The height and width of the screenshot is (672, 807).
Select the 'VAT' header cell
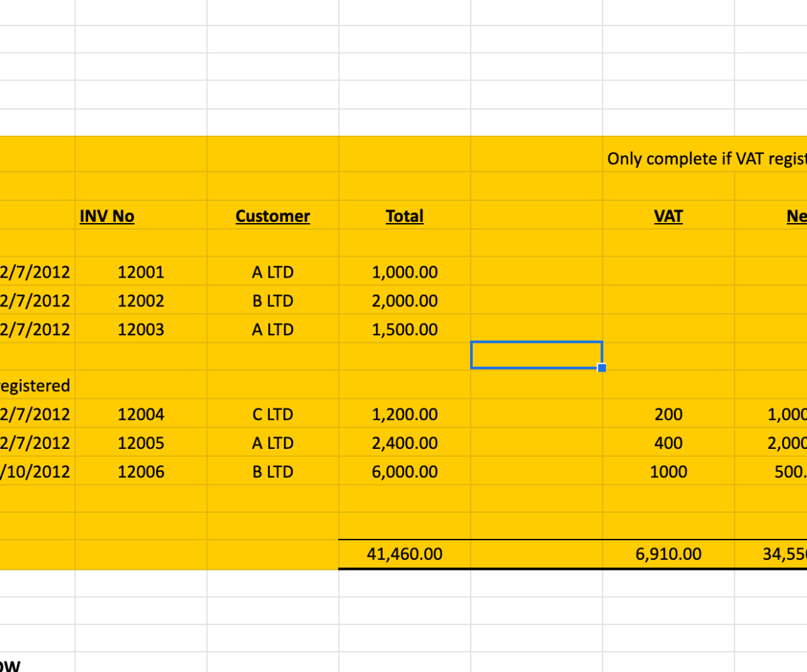coord(668,216)
